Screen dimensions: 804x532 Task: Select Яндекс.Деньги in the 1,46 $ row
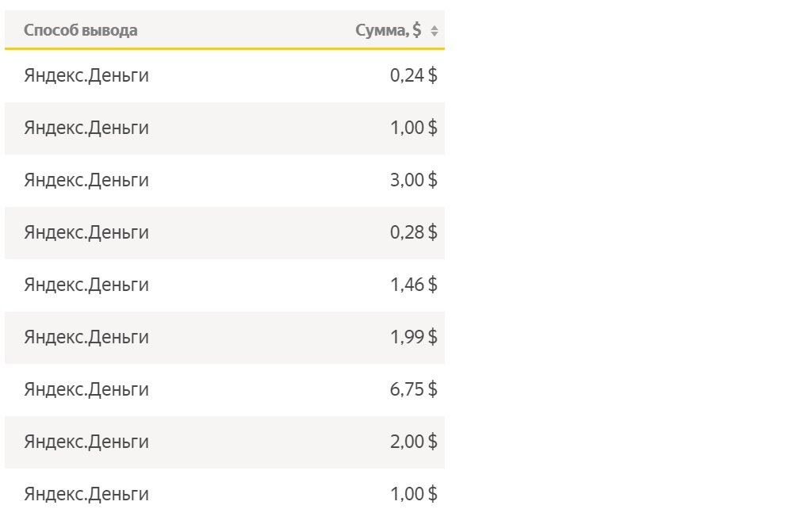86,285
